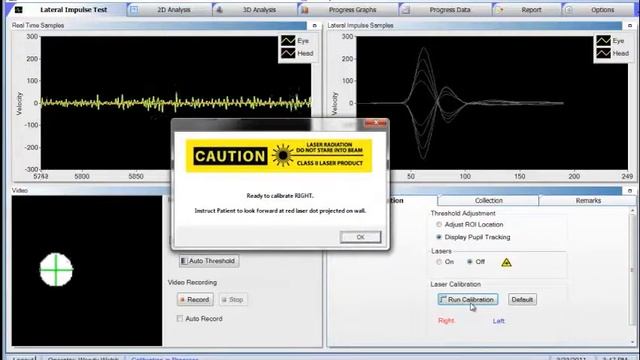Click the Progress Data tab icon
This screenshot has height=360, width=640.
pyautogui.click(x=406, y=10)
